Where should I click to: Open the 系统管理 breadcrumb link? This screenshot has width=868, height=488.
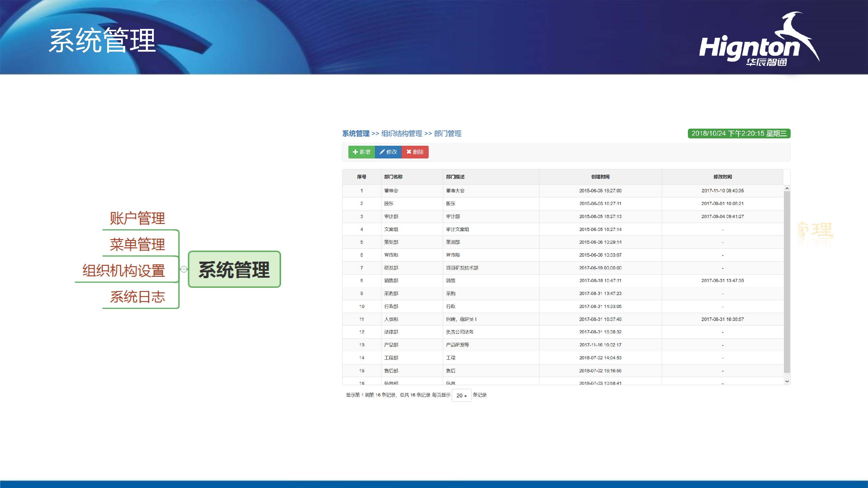click(356, 133)
